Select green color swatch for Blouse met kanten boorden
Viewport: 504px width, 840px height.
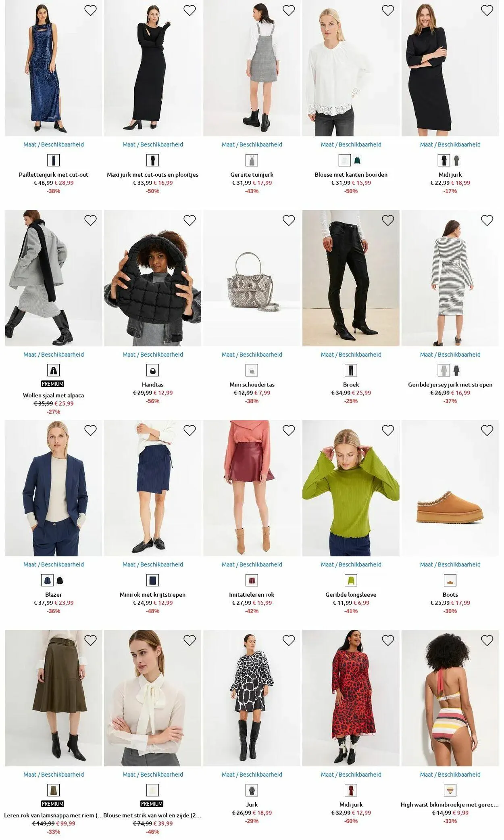point(357,161)
